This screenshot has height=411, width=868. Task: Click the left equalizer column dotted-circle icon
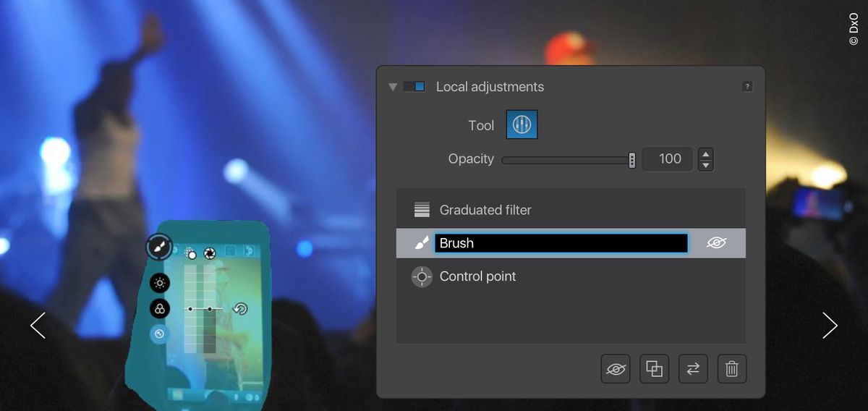pos(191,253)
